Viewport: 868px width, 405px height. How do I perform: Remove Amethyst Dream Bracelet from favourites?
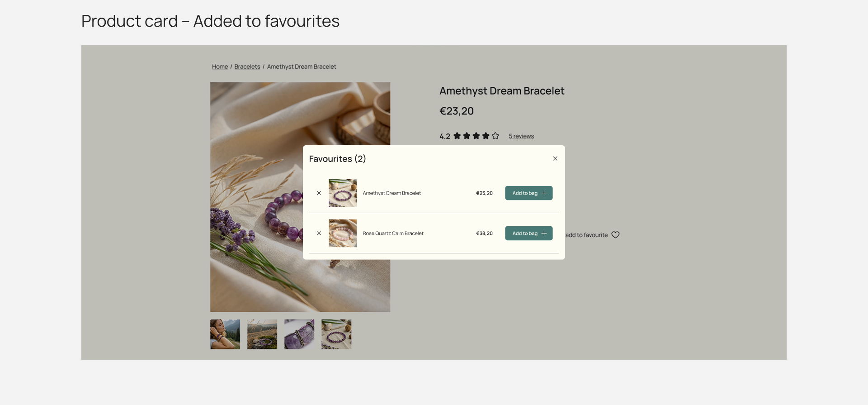[319, 193]
